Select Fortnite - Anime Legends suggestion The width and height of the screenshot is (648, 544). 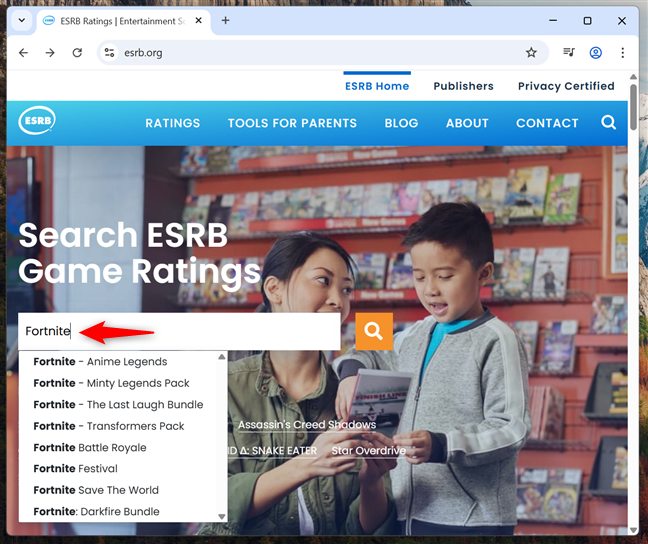(x=100, y=362)
